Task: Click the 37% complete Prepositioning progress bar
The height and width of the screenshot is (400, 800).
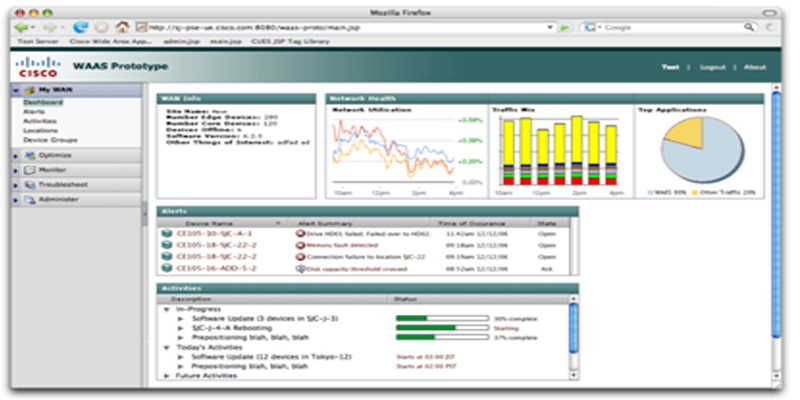Action: tap(442, 337)
